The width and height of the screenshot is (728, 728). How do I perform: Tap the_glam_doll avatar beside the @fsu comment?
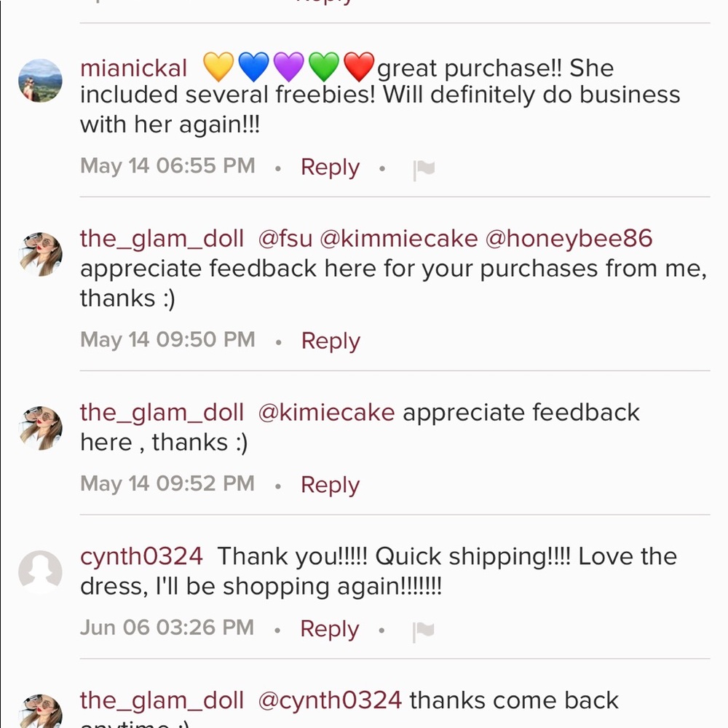pos(40,254)
